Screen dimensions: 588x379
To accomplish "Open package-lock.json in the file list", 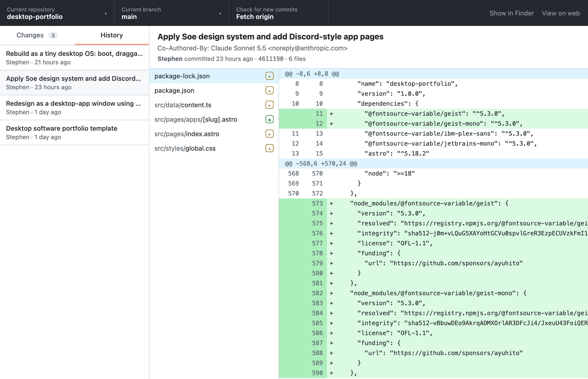I will point(214,76).
